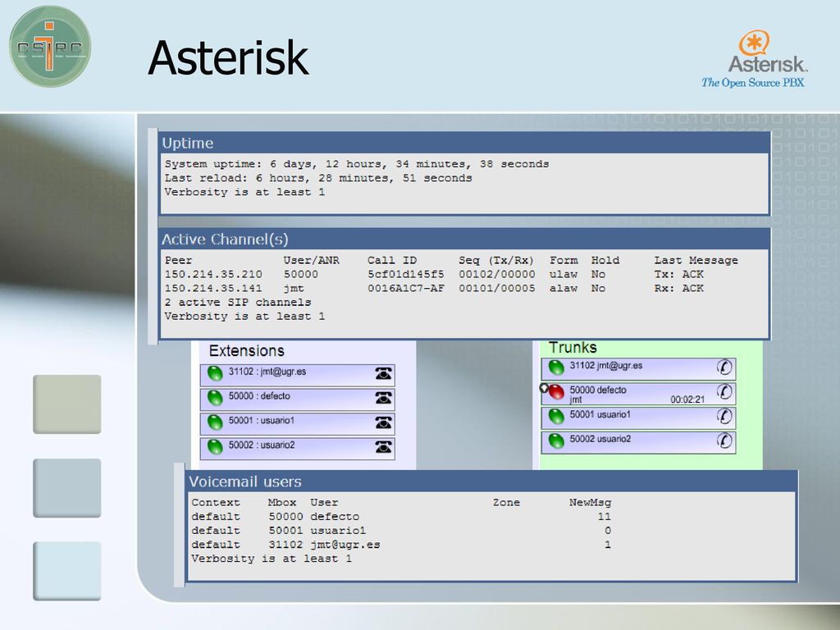Click the green status light for 31102 extension
The height and width of the screenshot is (630, 840).
click(x=215, y=373)
